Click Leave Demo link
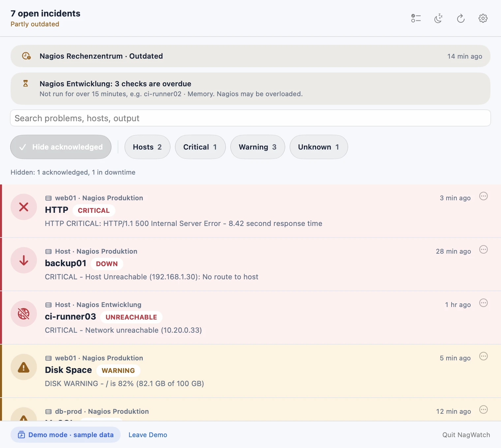The image size is (501, 448). [148, 435]
